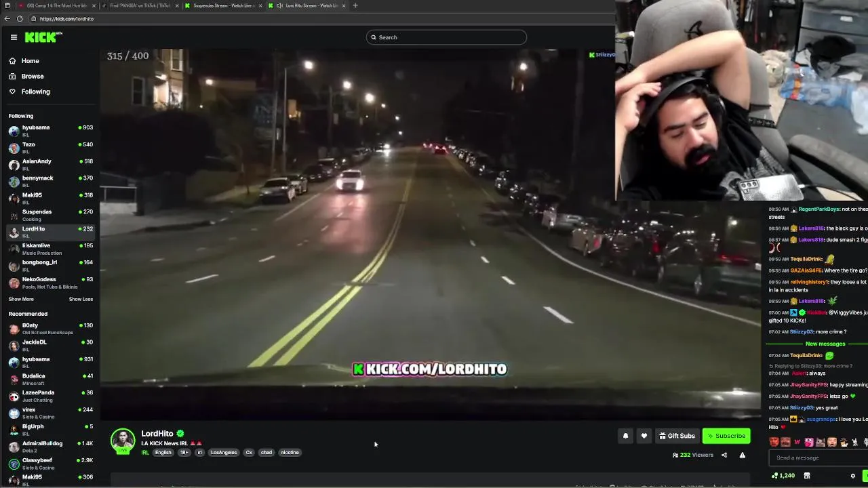
Task: Click the LordHito channel name
Action: (x=157, y=434)
